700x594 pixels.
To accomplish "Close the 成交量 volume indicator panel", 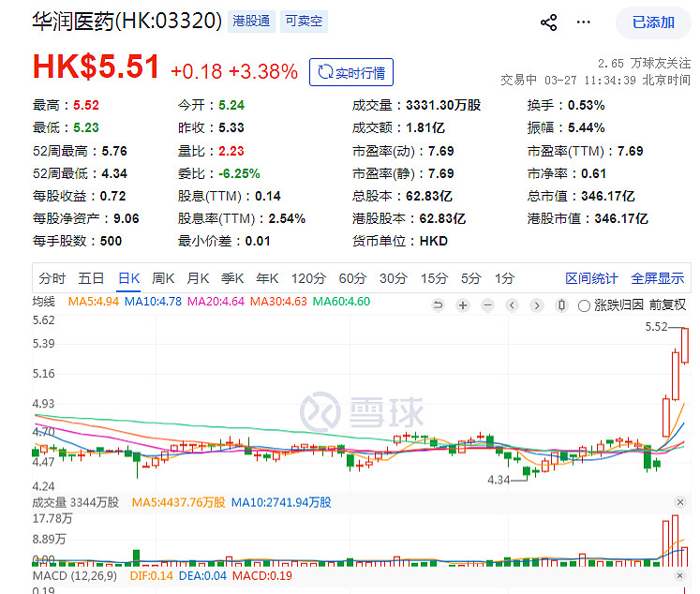I will pos(680,502).
